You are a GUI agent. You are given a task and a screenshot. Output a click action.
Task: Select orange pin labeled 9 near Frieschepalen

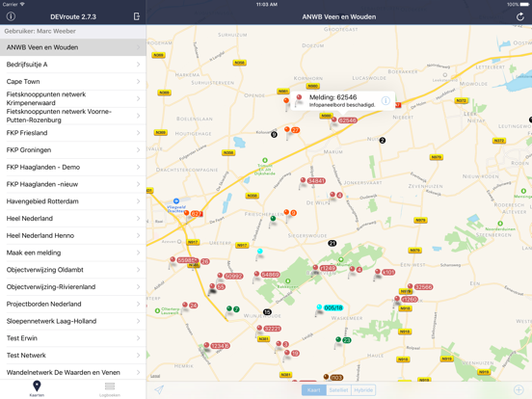pos(290,213)
